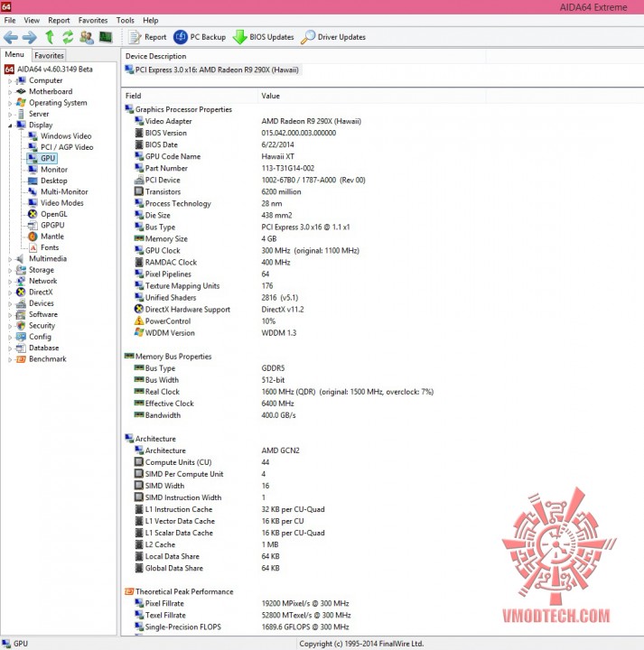
Task: Click the PowerControl warning icon
Action: (139, 320)
